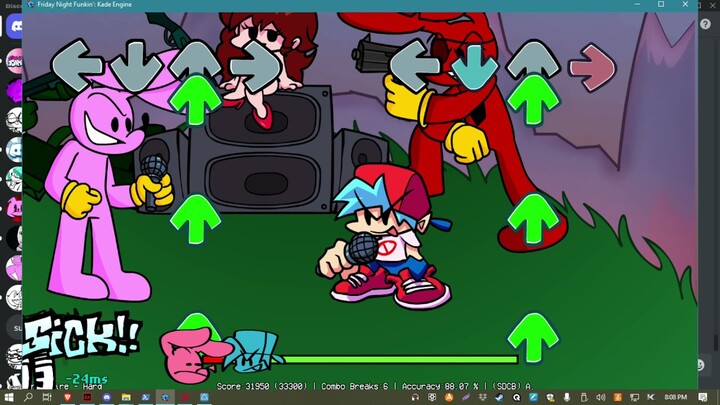Open the light blue triangle app on the taskbar
Screen dimensions: 720x405
(x=204, y=397)
